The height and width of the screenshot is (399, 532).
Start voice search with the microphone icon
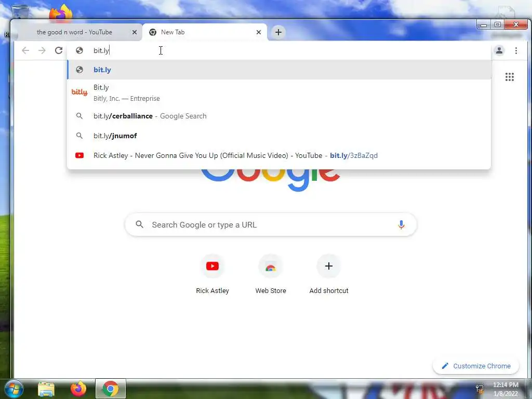pos(401,224)
